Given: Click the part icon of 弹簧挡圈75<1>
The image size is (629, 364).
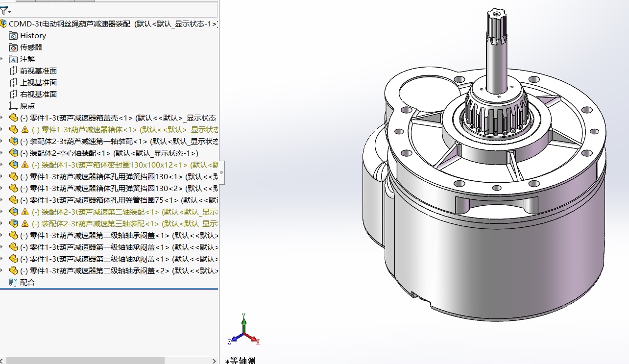Looking at the screenshot, I should pyautogui.click(x=13, y=200).
